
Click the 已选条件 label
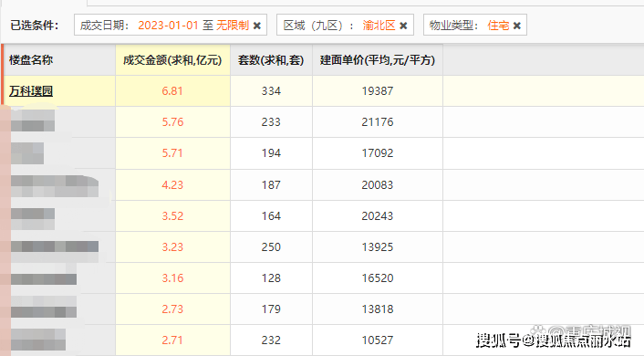click(x=34, y=26)
